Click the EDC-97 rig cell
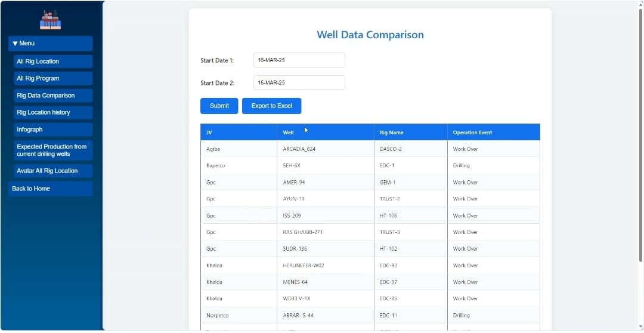 click(411, 282)
